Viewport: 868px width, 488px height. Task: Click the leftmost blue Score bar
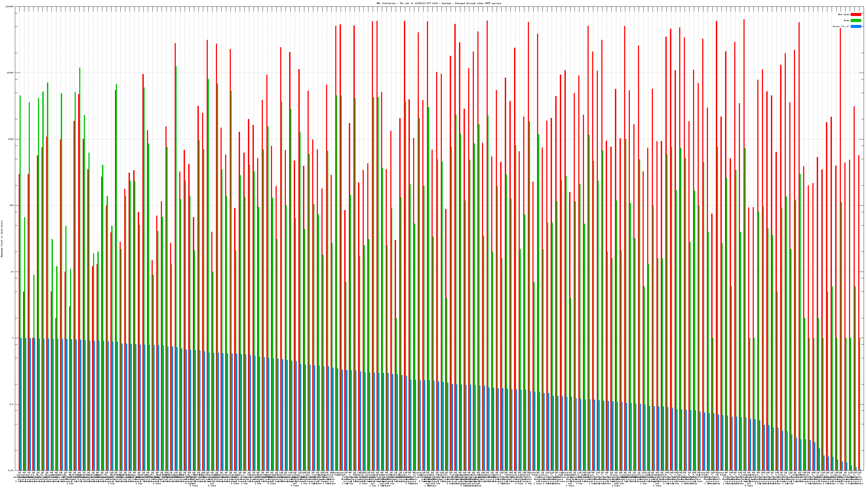(x=21, y=404)
